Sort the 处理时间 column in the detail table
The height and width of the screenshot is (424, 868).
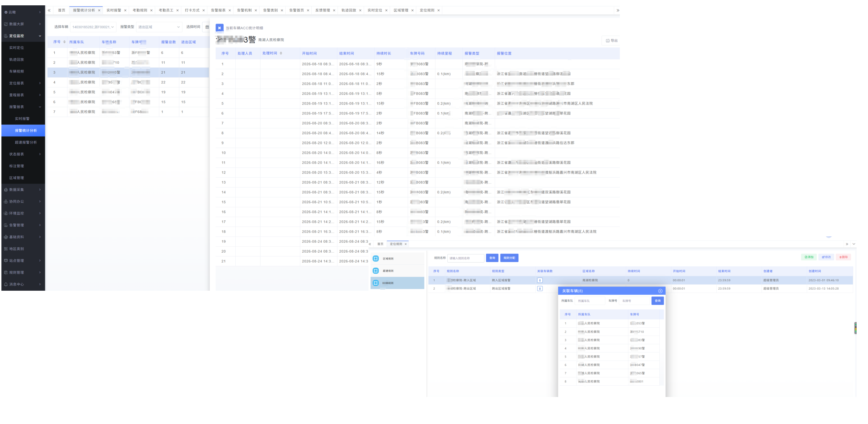[x=281, y=53]
